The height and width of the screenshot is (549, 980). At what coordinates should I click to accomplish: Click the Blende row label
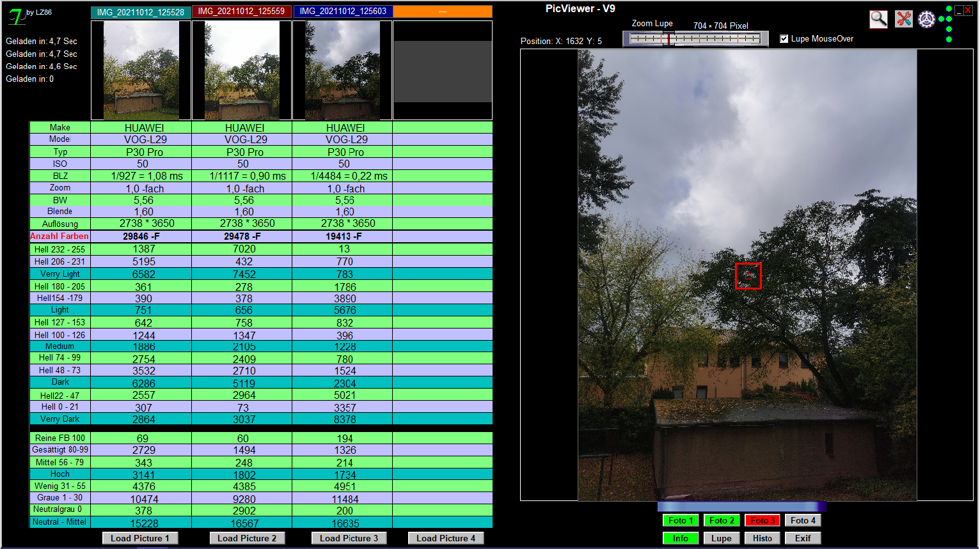[x=60, y=211]
